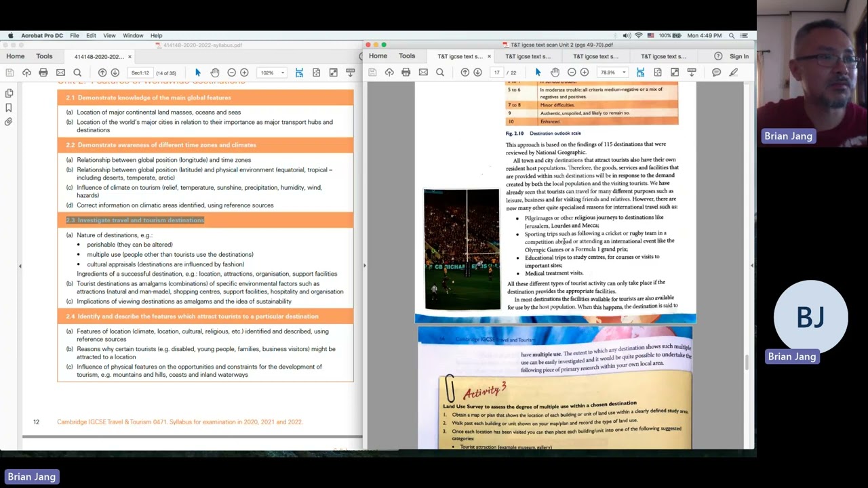
Task: Go to previous page in T&T scan window
Action: pos(465,73)
